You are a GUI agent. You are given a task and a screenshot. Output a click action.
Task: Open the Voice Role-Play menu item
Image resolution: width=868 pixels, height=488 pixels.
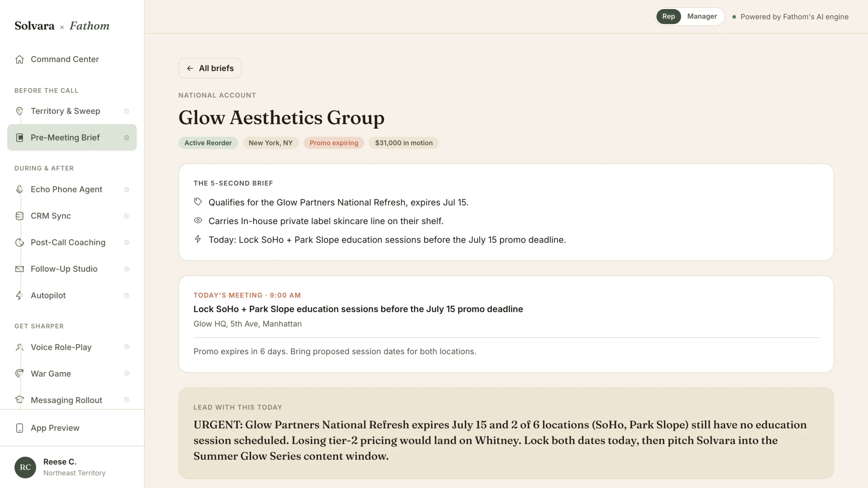tap(72, 347)
